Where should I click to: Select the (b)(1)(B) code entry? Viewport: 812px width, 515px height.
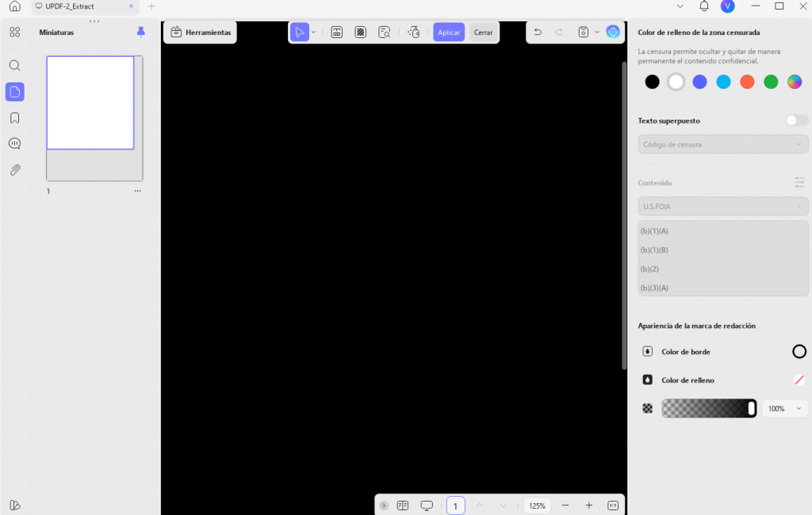pos(723,250)
